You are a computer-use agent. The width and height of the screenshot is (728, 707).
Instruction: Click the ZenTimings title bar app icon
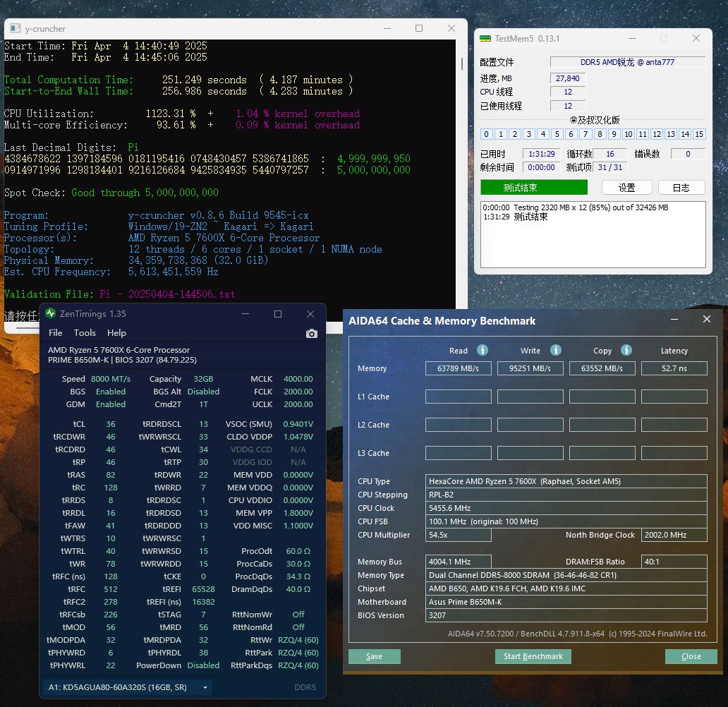pos(49,314)
